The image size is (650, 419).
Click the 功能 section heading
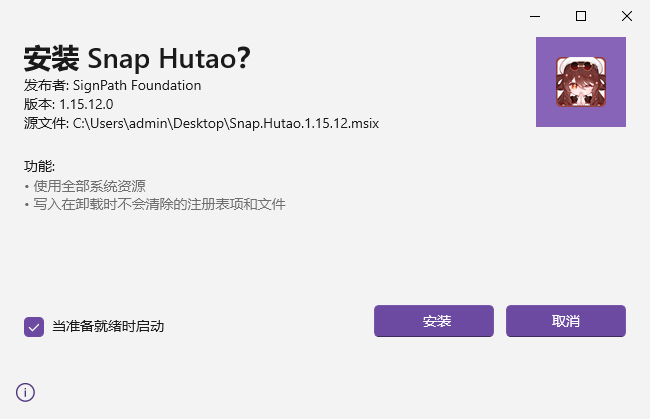39,166
